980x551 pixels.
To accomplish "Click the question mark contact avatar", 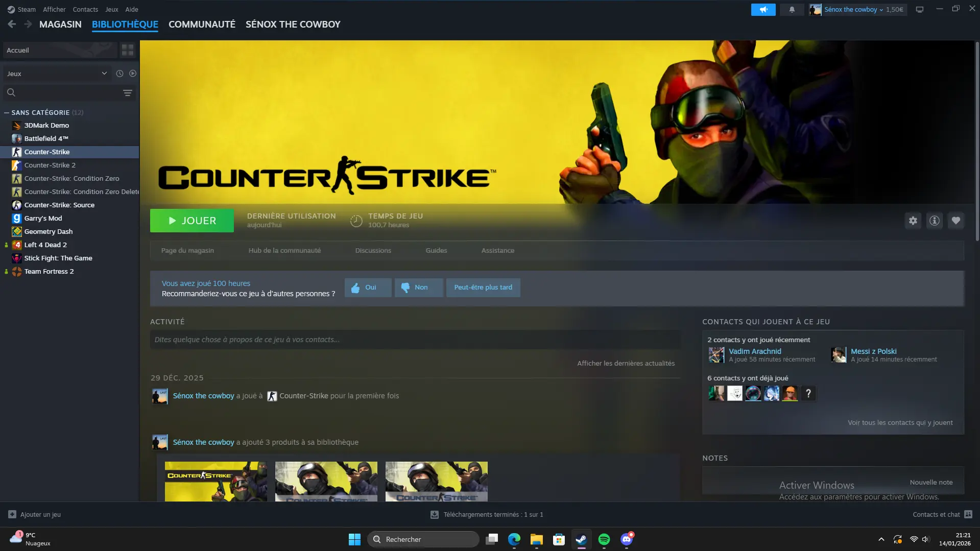I will 808,393.
